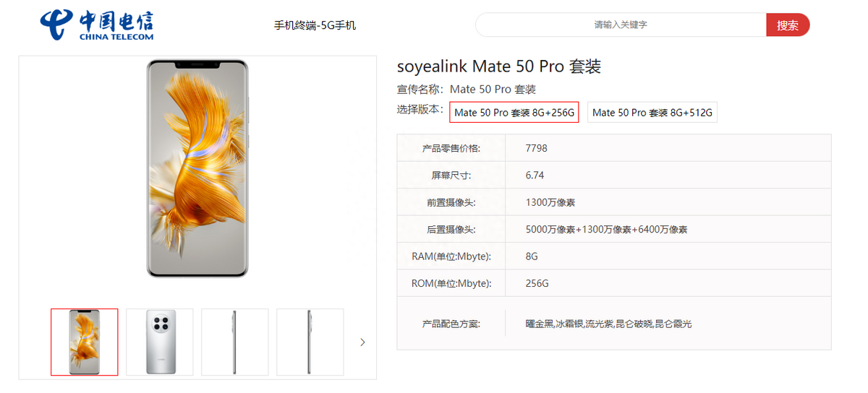The image size is (868, 393).
Task: Select fourth side-profile thumbnail
Action: point(310,342)
